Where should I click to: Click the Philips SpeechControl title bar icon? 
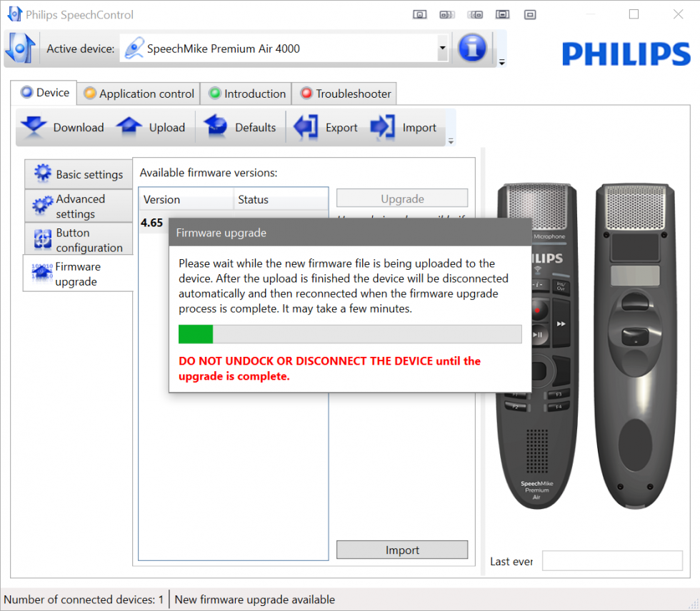pos(14,14)
